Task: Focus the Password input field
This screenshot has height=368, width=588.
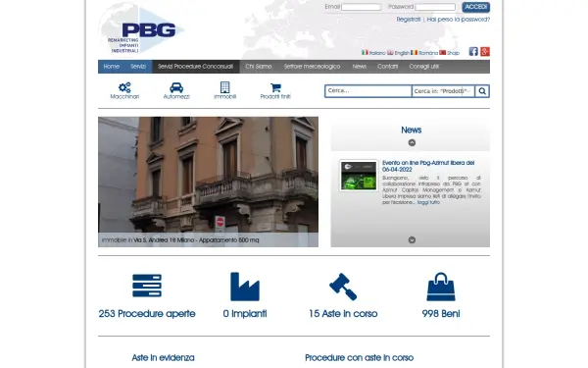Action: (x=435, y=7)
